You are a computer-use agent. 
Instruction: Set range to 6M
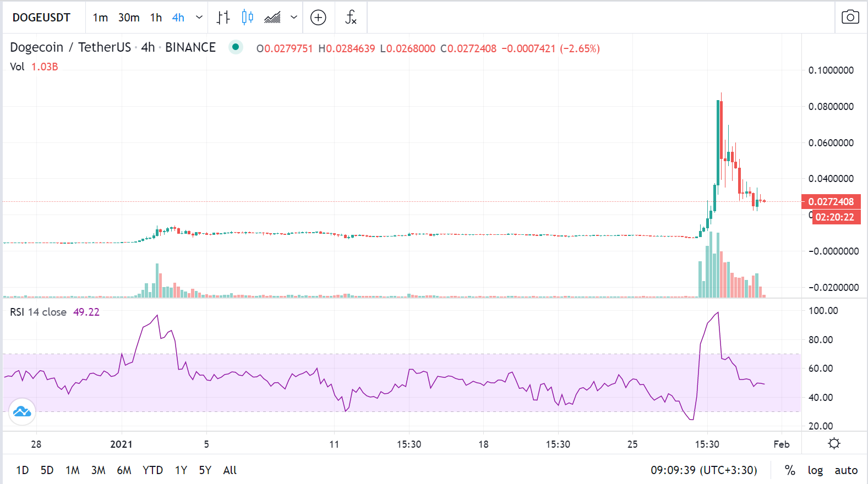(124, 470)
